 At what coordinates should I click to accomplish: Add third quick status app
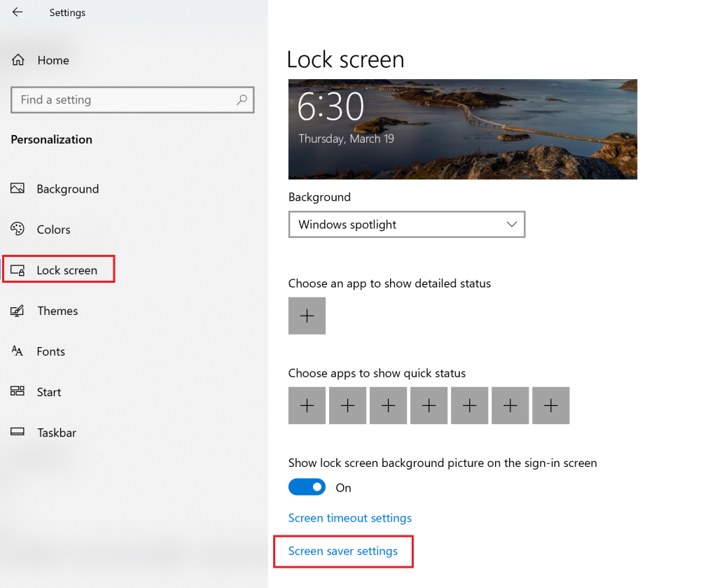pos(388,405)
